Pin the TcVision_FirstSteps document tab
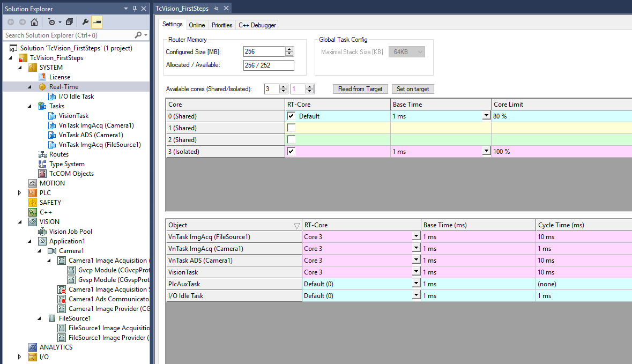 pos(217,9)
